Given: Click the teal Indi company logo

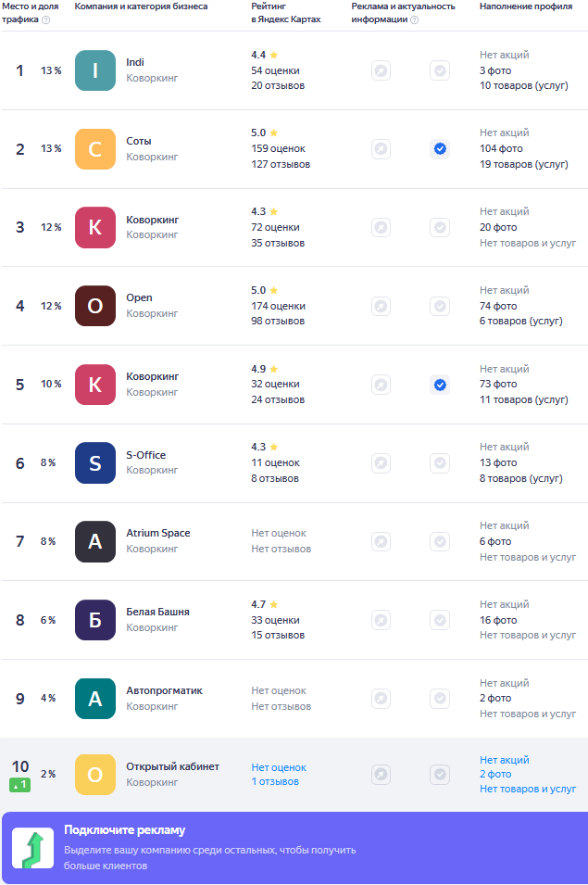Looking at the screenshot, I should coord(94,70).
